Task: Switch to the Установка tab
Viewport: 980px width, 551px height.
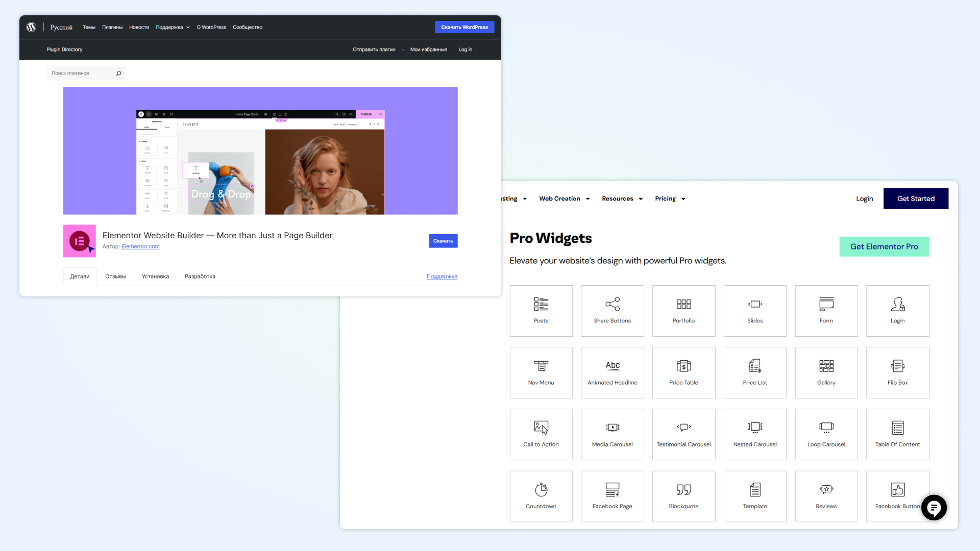Action: click(x=155, y=277)
